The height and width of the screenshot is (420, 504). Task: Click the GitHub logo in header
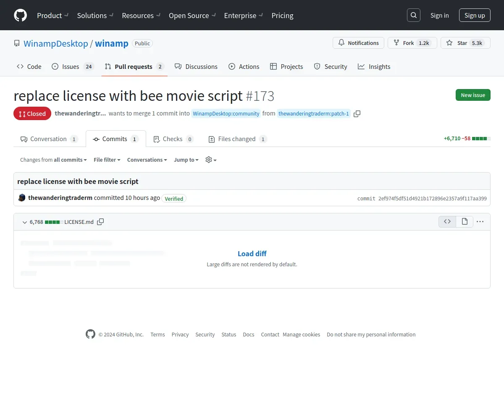[20, 15]
